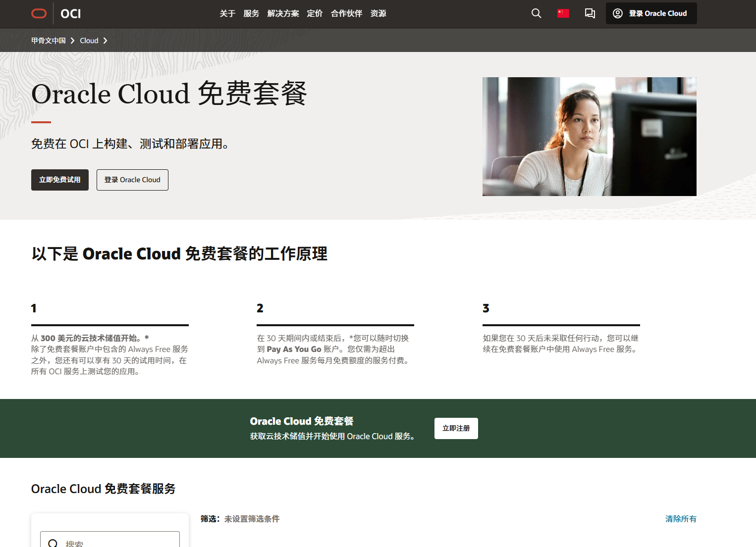Click the heading 以下是 Oracle Cloud 免费套餐的工作原理
The height and width of the screenshot is (547, 756).
tap(179, 254)
